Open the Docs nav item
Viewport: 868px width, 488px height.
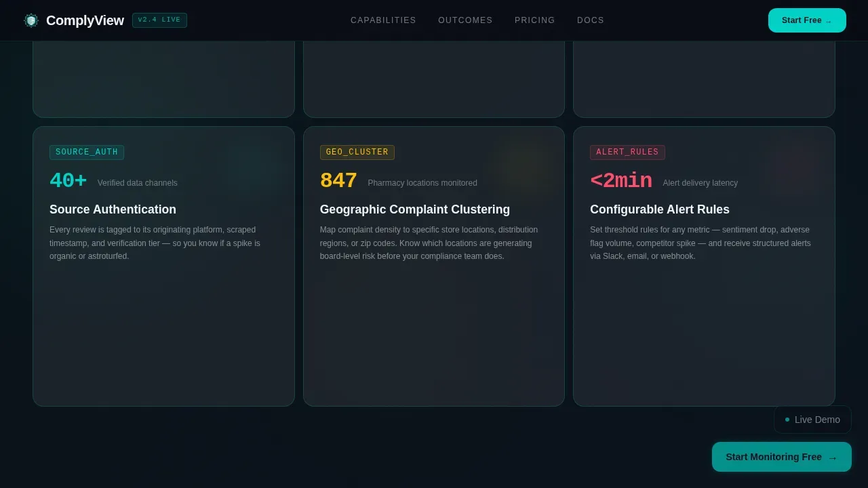point(591,20)
